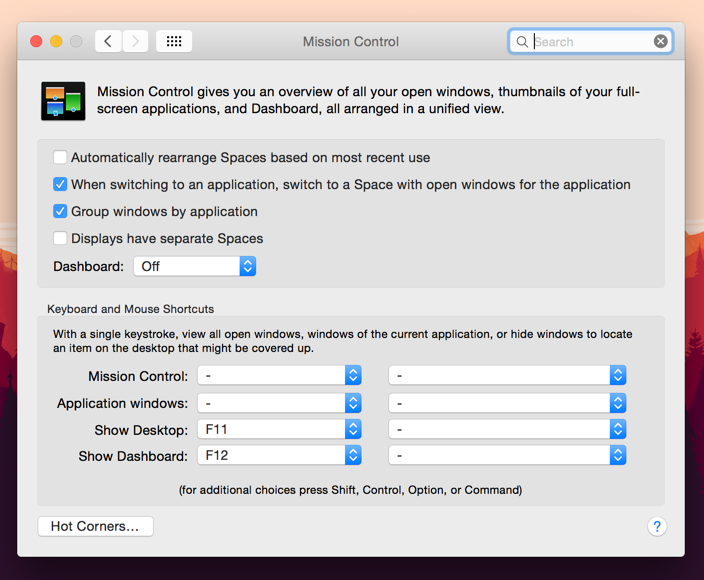Image resolution: width=704 pixels, height=580 pixels.
Task: Open Mission Control keyboard shortcut dropdown
Action: point(279,375)
